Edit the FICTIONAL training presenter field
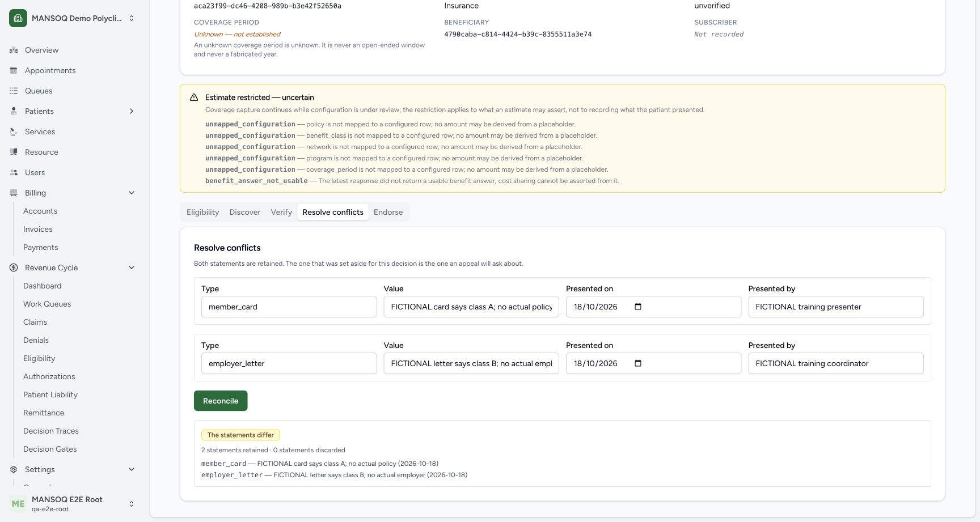 [836, 307]
